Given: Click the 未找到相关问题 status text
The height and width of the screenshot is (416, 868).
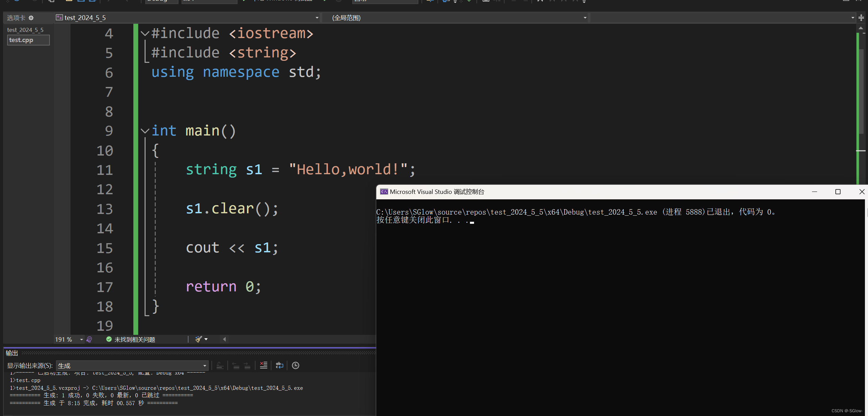Looking at the screenshot, I should click(135, 340).
